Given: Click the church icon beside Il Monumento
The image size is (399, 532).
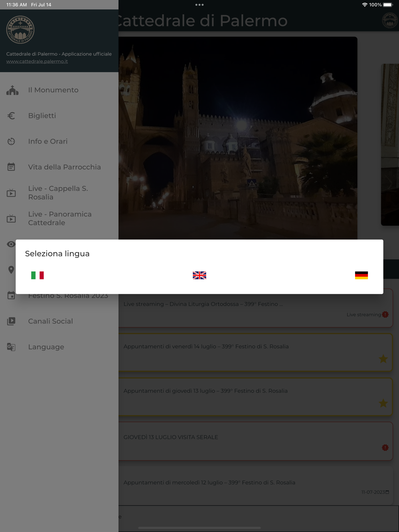Looking at the screenshot, I should coord(12,90).
